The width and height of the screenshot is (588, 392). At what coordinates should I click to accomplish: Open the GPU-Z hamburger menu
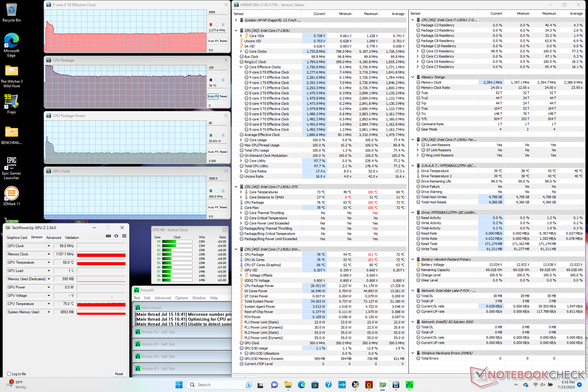(124, 236)
